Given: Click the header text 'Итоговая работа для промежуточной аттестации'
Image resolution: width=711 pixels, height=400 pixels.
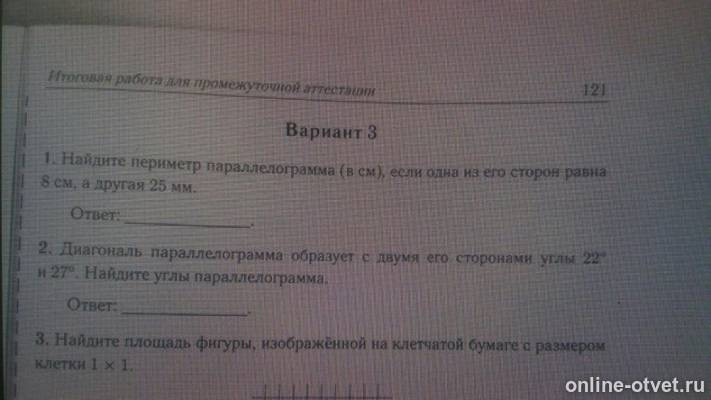Looking at the screenshot, I should click(212, 83).
